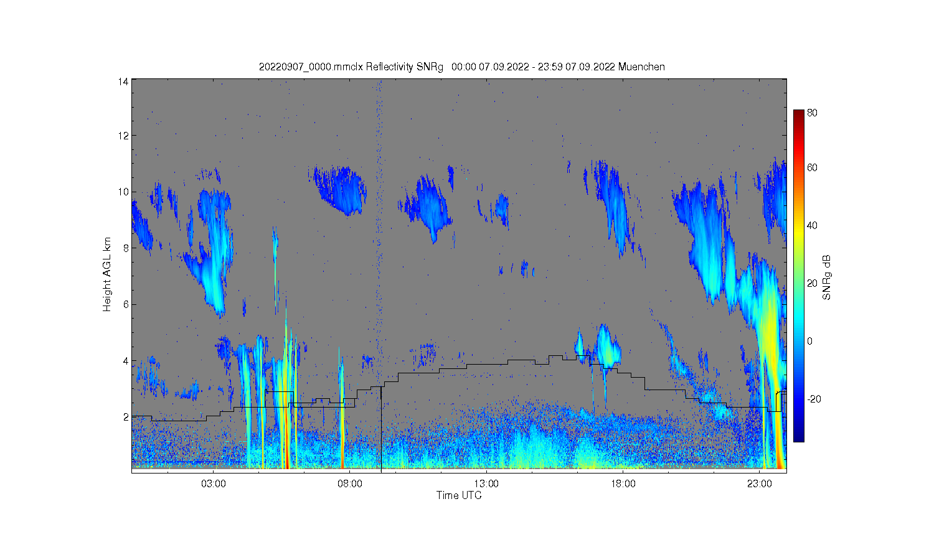The width and height of the screenshot is (934, 560).
Task: Click the 23:00 time tick label
Action: pyautogui.click(x=759, y=483)
